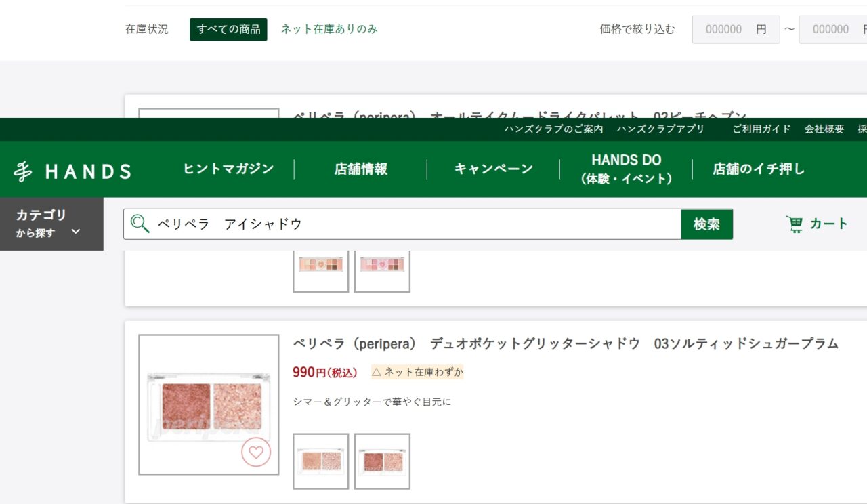Click the 在庫状況 label
The width and height of the screenshot is (867, 504).
click(147, 29)
